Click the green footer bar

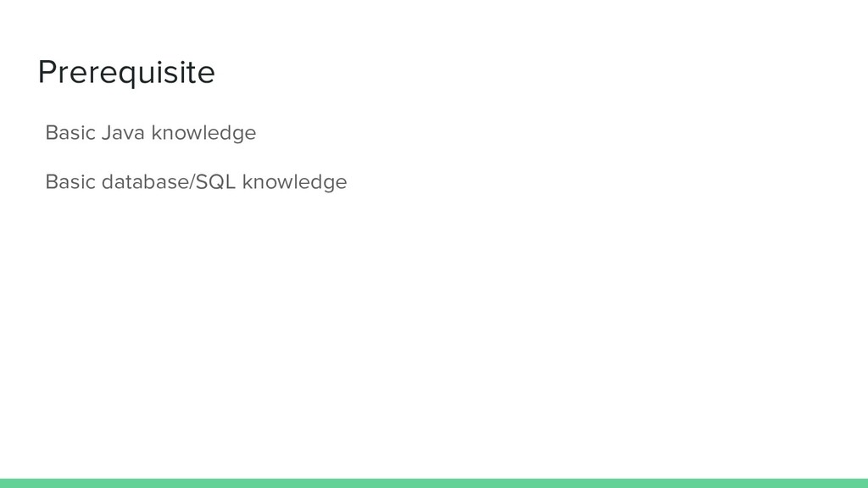(434, 483)
